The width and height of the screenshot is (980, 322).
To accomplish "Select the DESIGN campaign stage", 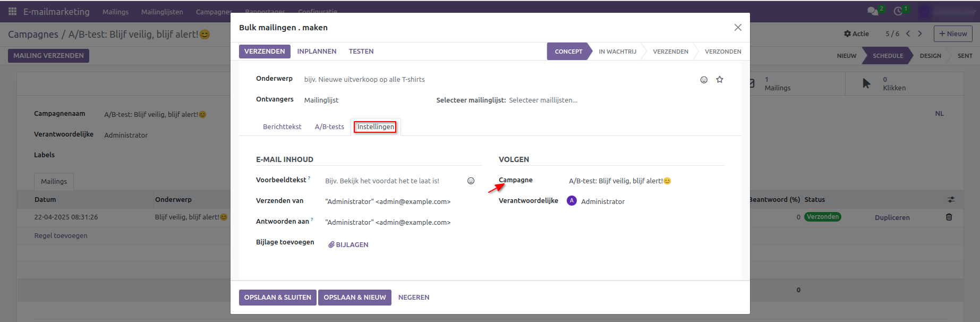I will [x=930, y=56].
